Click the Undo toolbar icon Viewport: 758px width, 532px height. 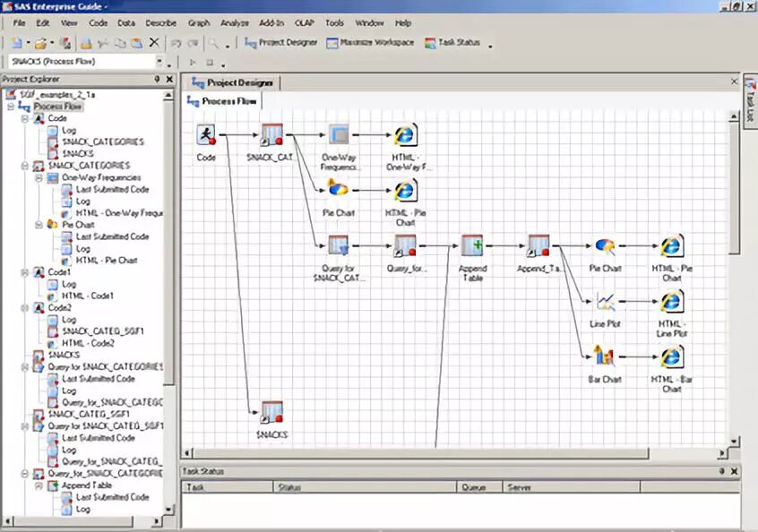click(x=176, y=43)
